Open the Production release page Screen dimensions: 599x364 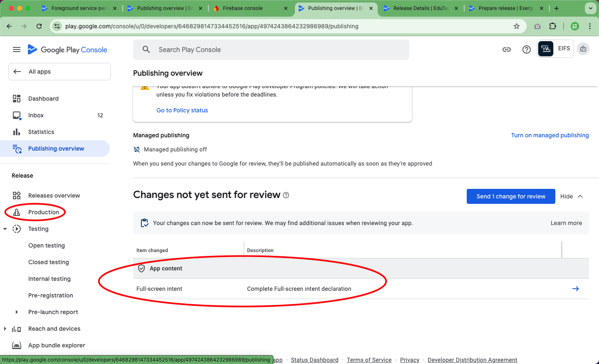click(55, 212)
